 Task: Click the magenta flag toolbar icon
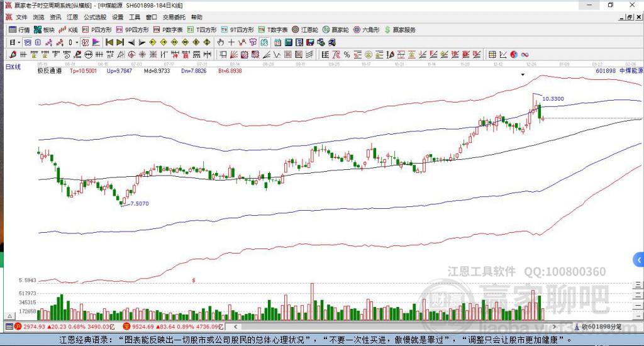click(x=96, y=42)
